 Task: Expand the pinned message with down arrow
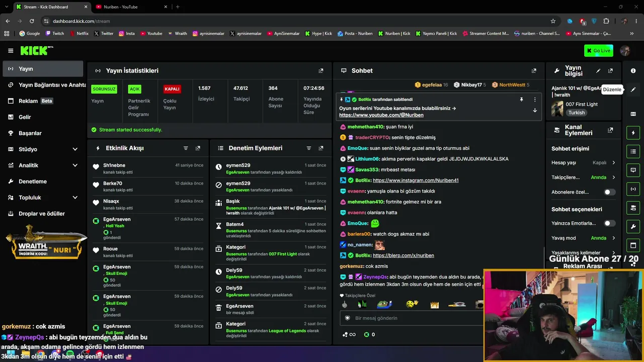coord(535,110)
